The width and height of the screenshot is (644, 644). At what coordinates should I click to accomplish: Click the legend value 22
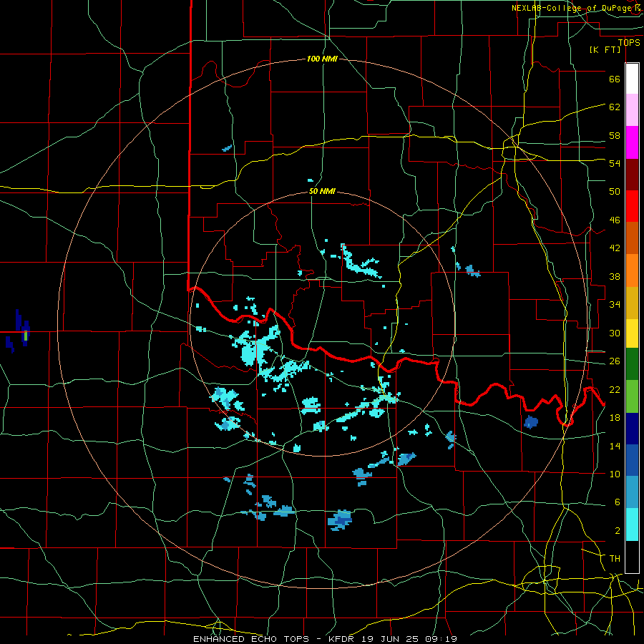[615, 389]
